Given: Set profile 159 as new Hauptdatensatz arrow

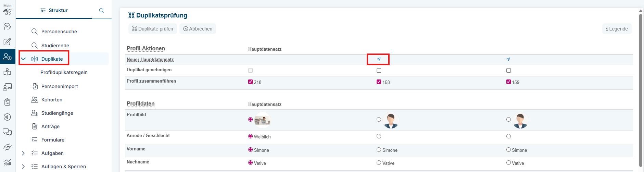Looking at the screenshot, I should (508, 59).
